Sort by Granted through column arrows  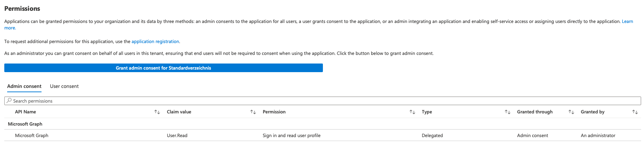tap(571, 112)
